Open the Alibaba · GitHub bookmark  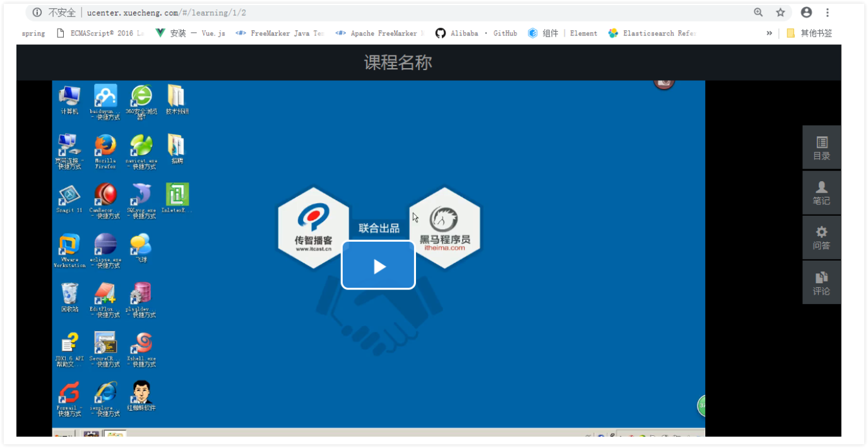[x=476, y=33]
